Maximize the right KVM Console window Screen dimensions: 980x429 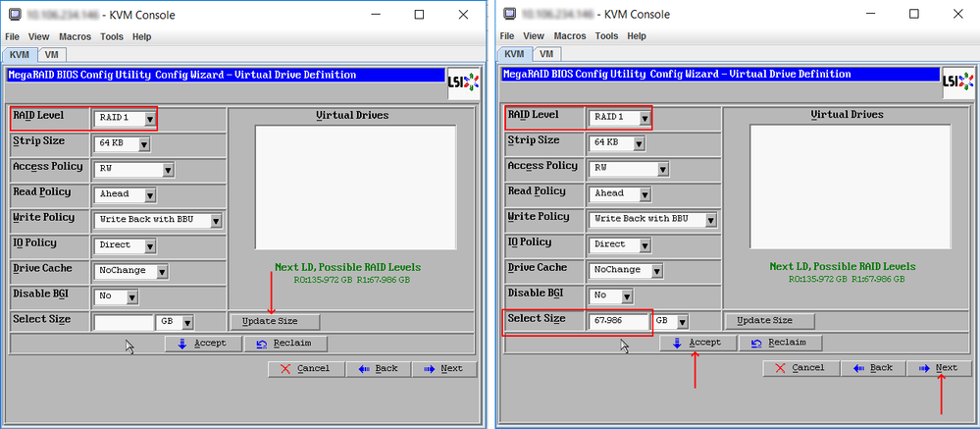(914, 14)
